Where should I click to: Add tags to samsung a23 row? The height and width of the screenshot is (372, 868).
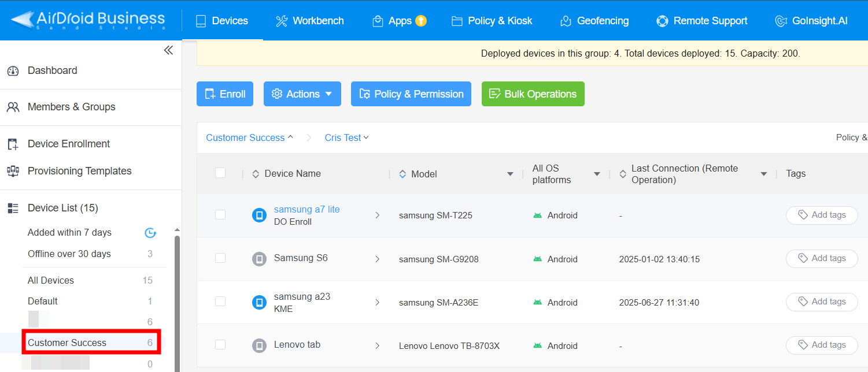[x=822, y=302]
